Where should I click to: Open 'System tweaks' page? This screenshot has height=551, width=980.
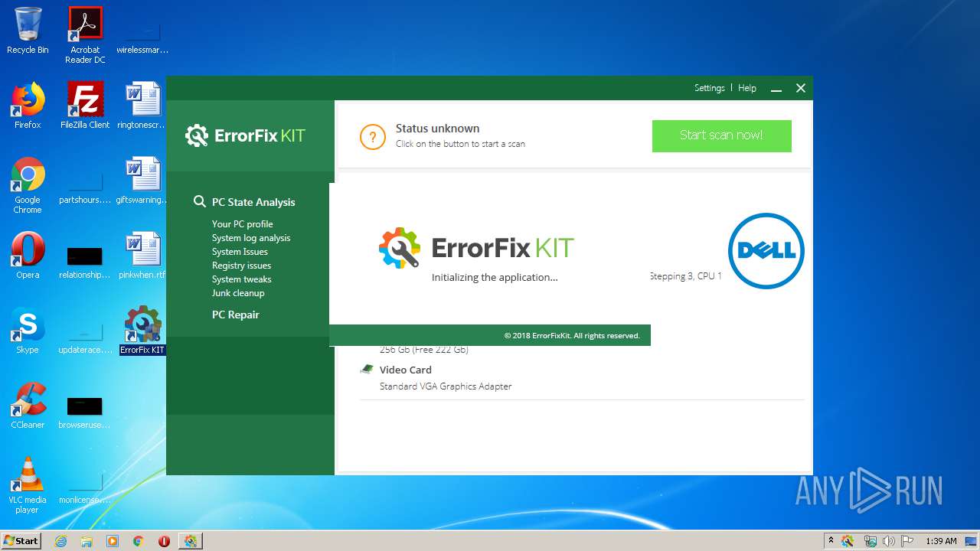click(241, 279)
